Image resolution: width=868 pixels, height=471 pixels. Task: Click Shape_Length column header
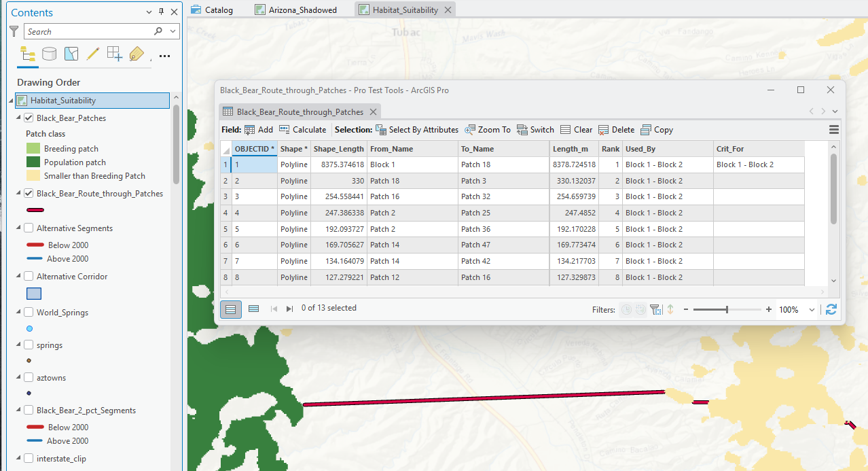click(339, 149)
